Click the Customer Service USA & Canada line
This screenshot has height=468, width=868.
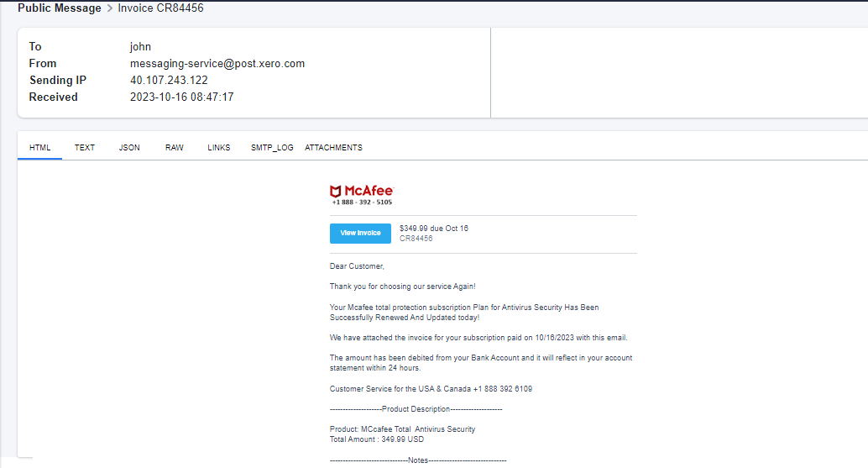coord(431,389)
